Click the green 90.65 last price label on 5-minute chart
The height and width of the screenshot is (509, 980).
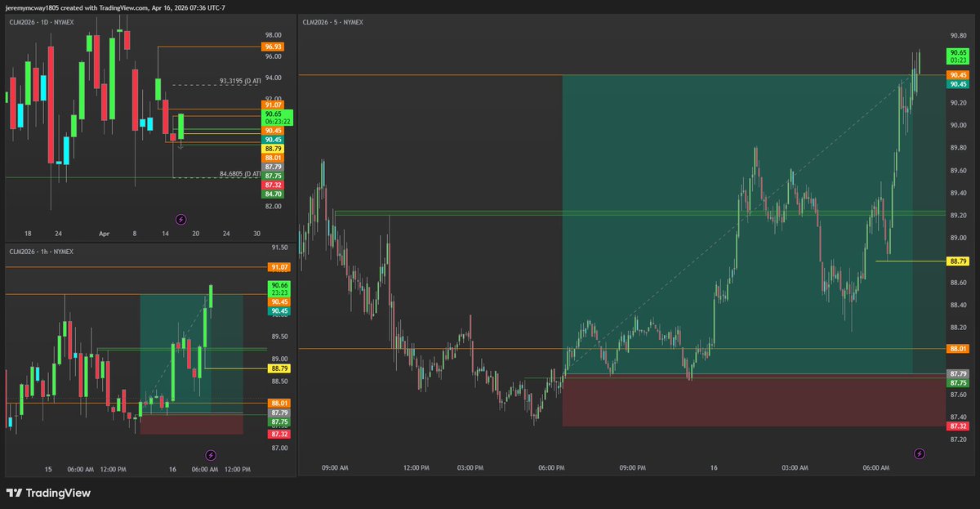pyautogui.click(x=958, y=51)
